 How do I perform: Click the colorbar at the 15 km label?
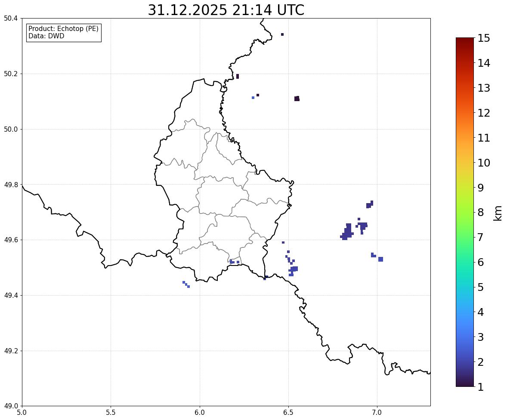click(483, 38)
